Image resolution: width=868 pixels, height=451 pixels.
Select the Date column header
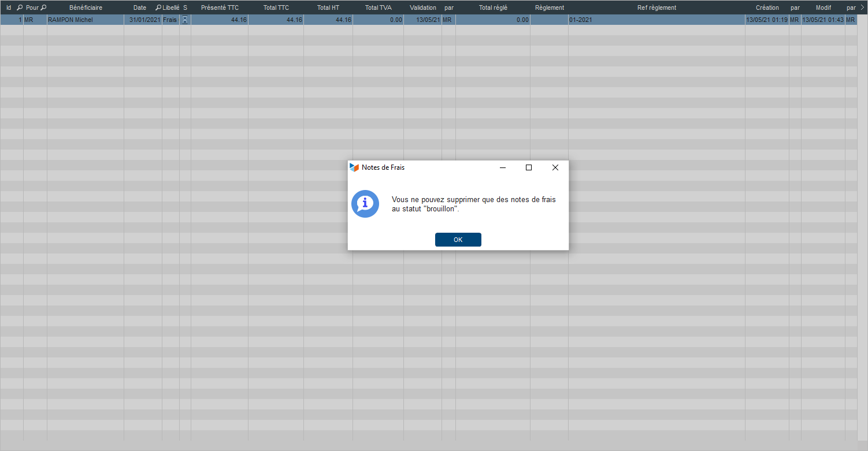pyautogui.click(x=140, y=8)
